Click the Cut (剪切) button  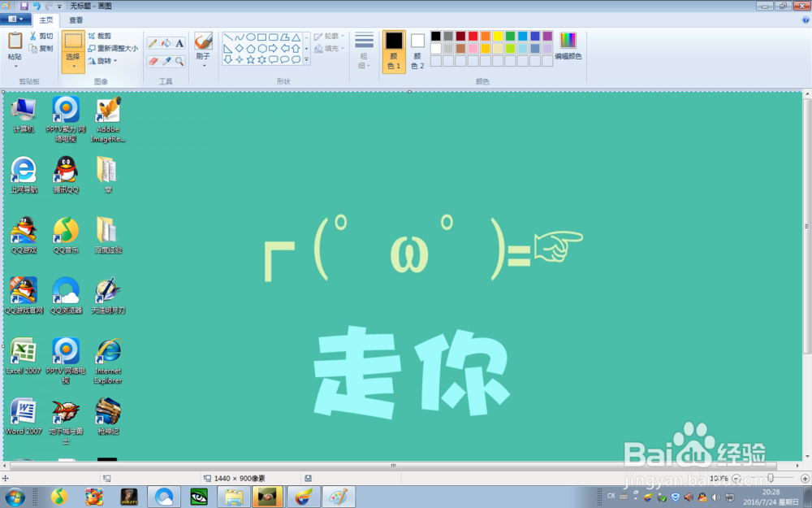point(41,36)
